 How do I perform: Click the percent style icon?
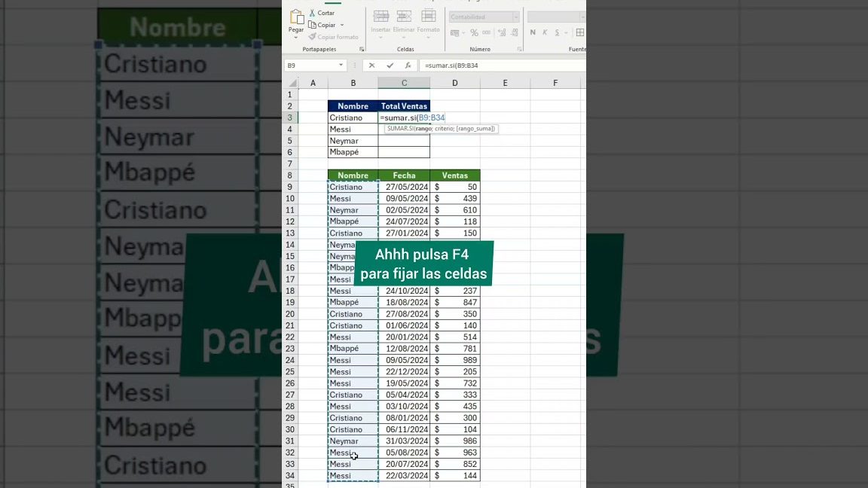474,33
